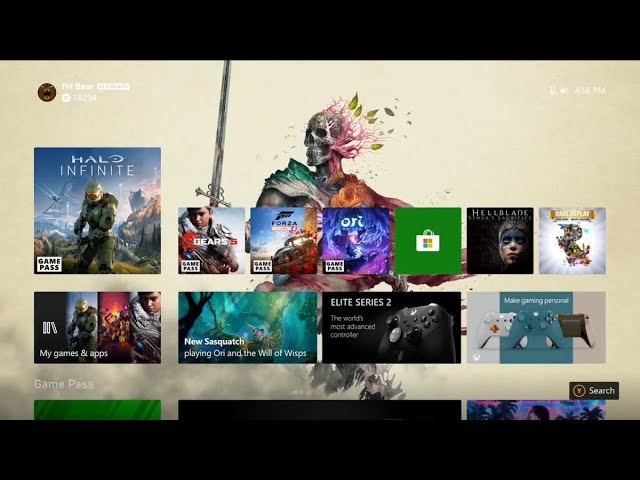Click Xbox logo on Make gaming personal tile

tap(476, 357)
